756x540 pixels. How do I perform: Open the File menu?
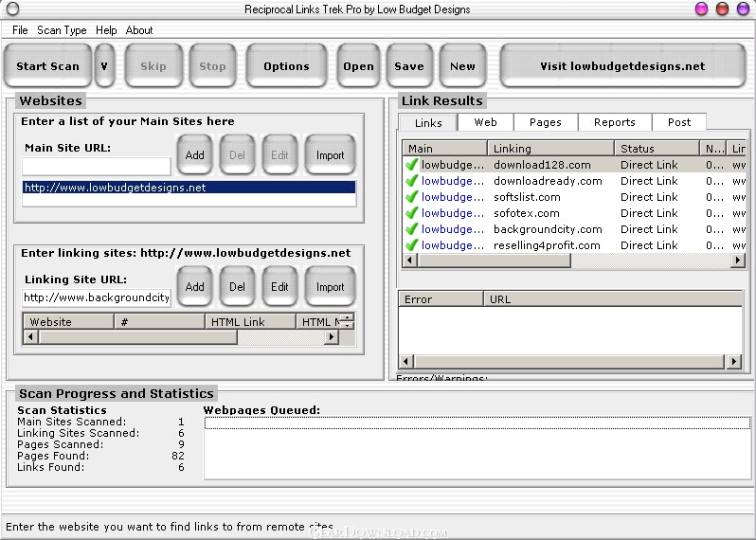pyautogui.click(x=20, y=30)
